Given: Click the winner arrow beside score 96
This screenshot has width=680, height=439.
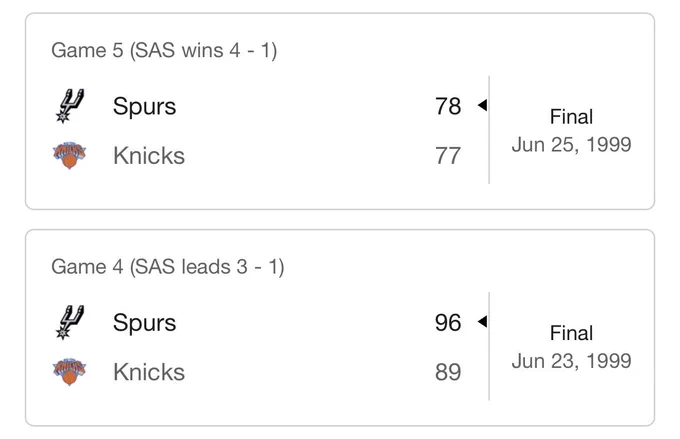Looking at the screenshot, I should [x=482, y=321].
